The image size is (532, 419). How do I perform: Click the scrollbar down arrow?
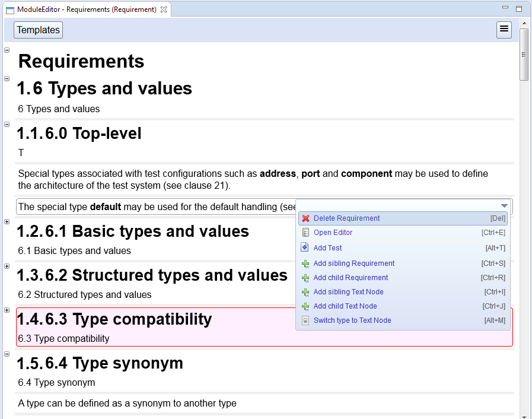pos(524,416)
